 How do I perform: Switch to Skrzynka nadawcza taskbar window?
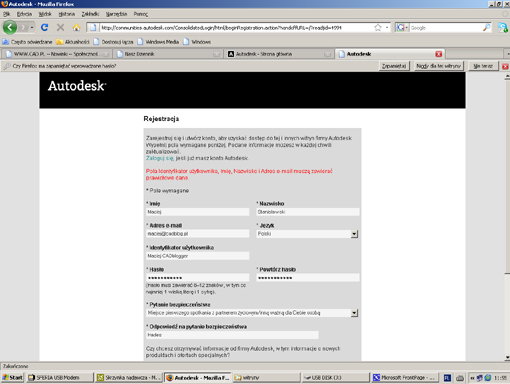(129, 378)
